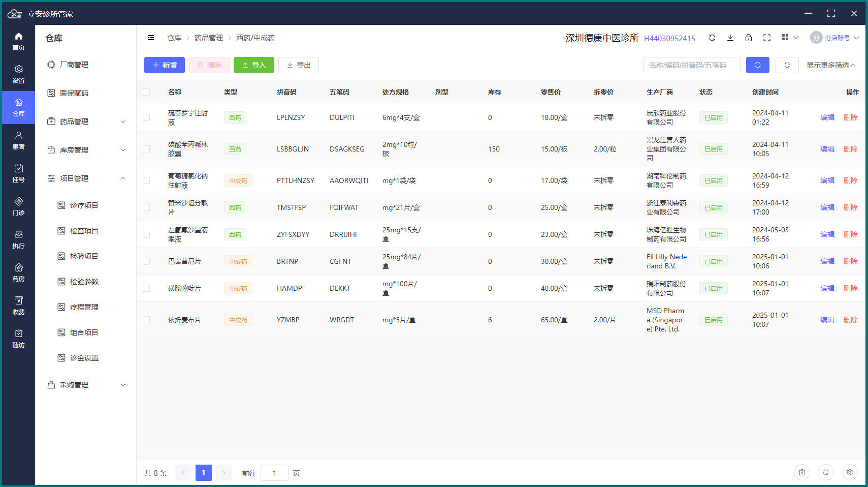
Task: Click the green 导入 import button
Action: pos(254,65)
